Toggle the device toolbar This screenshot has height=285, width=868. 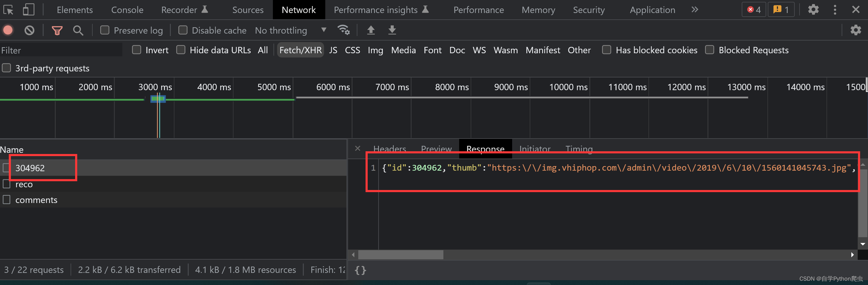point(28,9)
